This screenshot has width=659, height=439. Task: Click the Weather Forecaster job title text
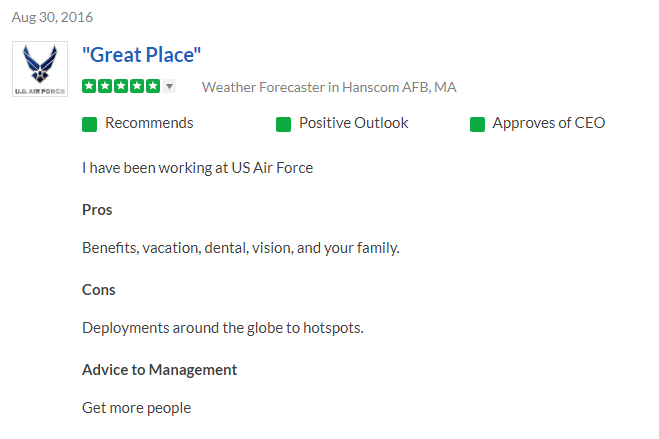coord(329,87)
